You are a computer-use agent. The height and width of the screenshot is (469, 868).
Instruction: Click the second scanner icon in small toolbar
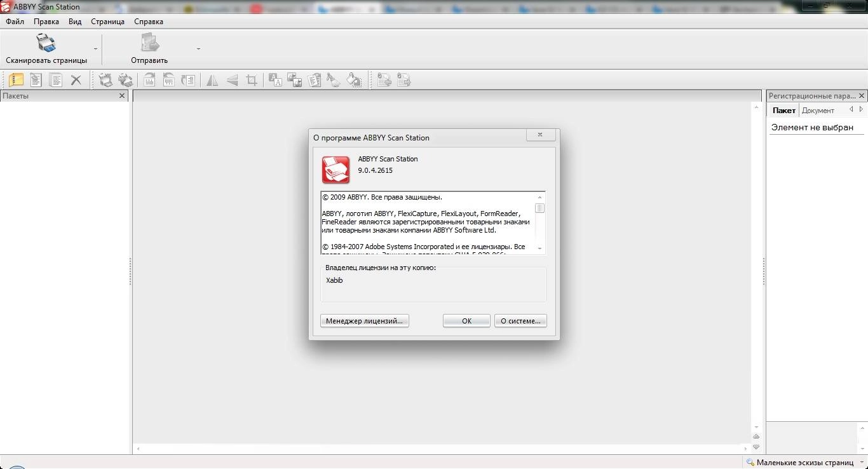(126, 80)
